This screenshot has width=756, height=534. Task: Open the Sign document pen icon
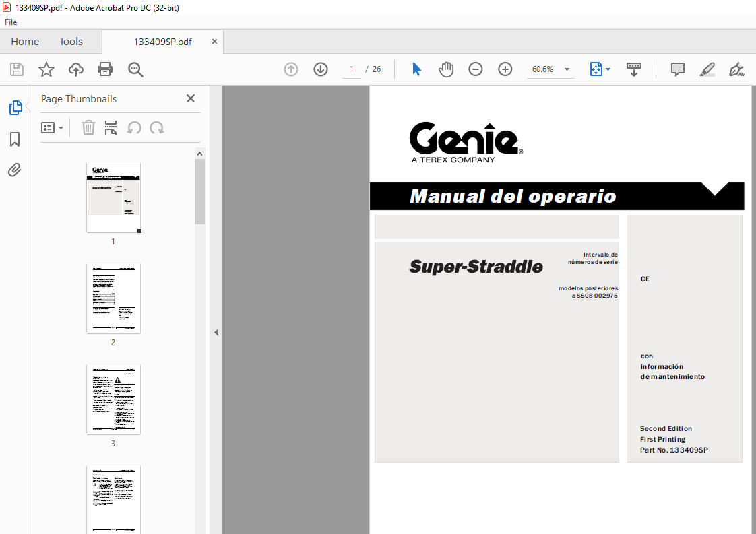(x=736, y=69)
